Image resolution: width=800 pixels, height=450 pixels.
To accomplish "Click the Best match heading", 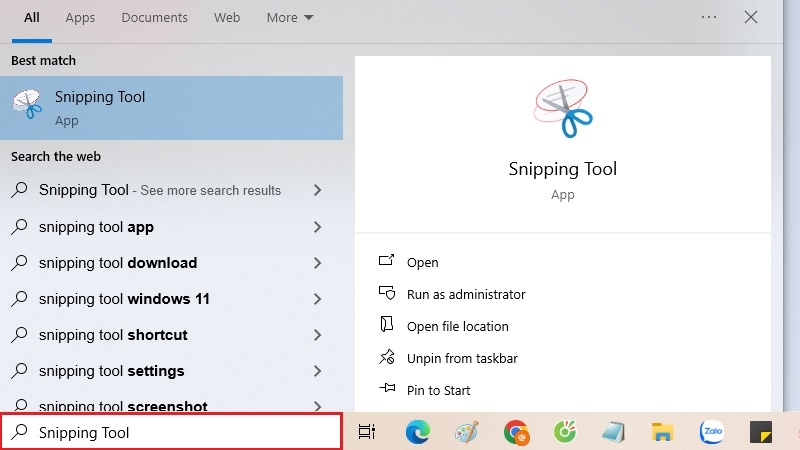I will (x=43, y=61).
